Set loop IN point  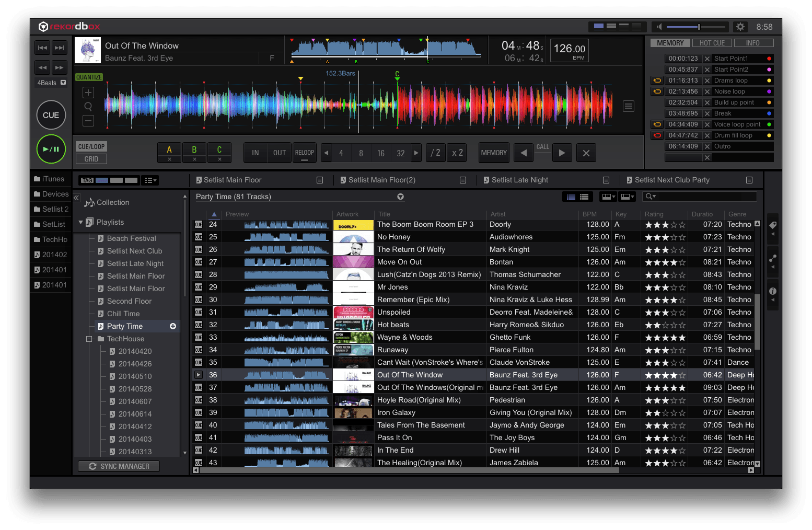click(x=256, y=153)
